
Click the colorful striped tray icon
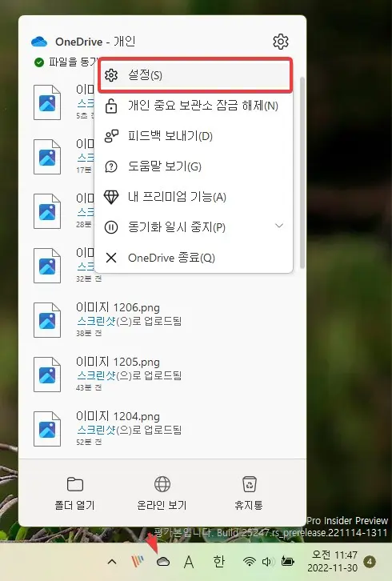pyautogui.click(x=138, y=562)
